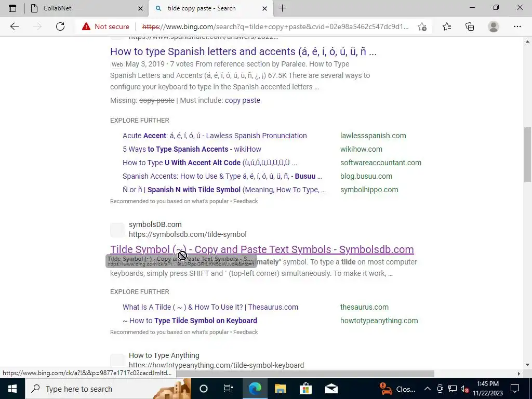Open Acute Accent Lawless Spanish link
This screenshot has height=399, width=532.
click(215, 136)
